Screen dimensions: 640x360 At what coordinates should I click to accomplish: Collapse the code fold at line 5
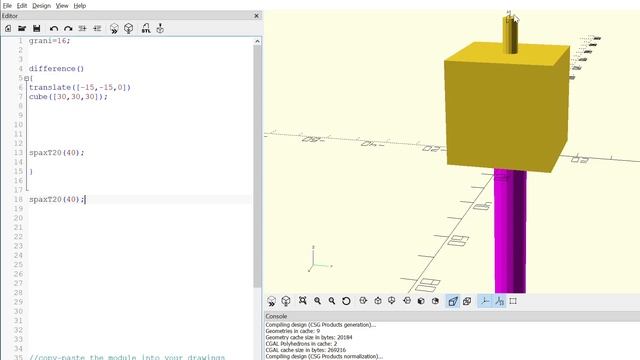[27, 78]
